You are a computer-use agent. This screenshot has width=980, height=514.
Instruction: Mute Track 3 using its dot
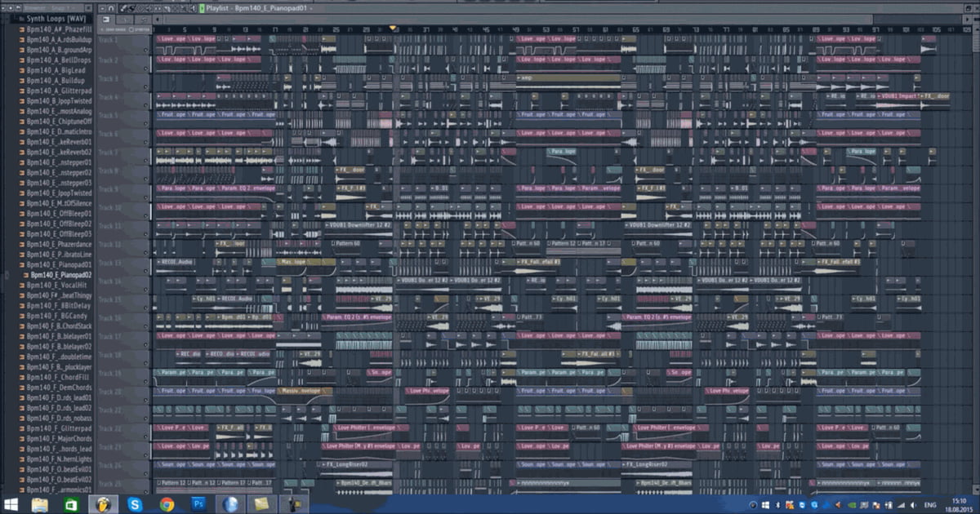146,86
